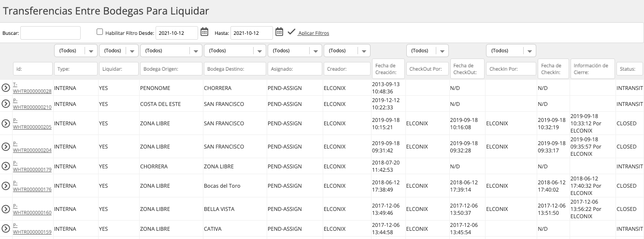The height and width of the screenshot is (239, 644).
Task: Click Bodega Destino filter box
Action: tap(235, 69)
